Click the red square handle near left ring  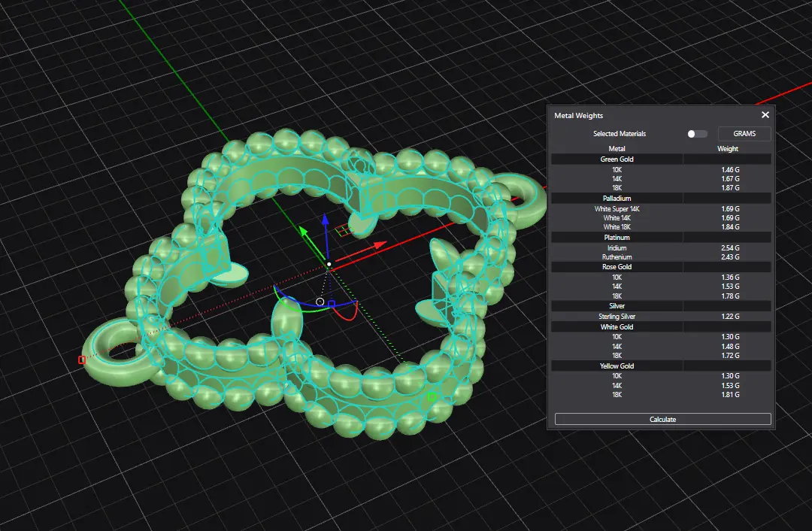pyautogui.click(x=82, y=360)
